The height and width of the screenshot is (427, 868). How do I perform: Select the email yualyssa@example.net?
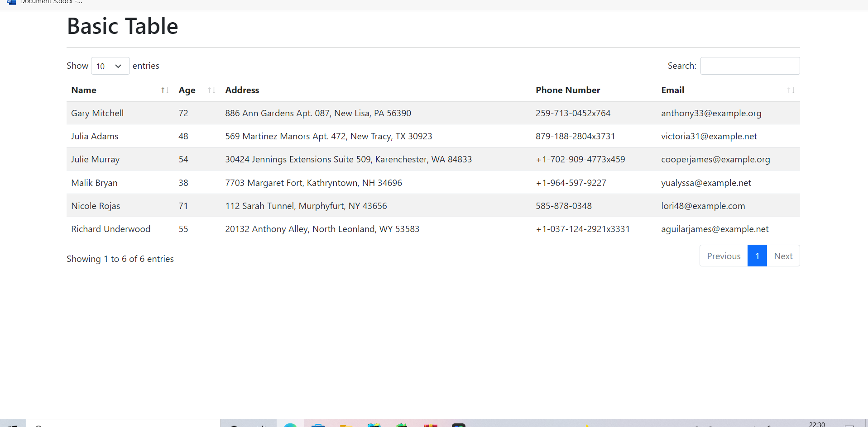coord(706,183)
